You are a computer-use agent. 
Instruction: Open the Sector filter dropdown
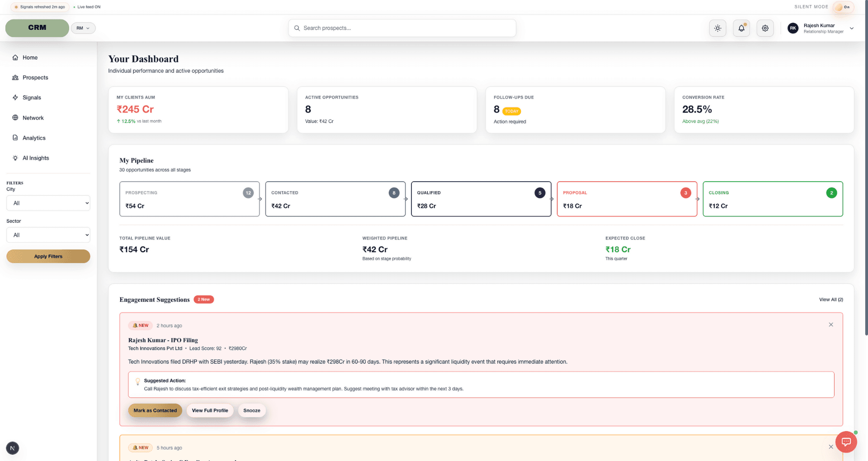(48, 235)
